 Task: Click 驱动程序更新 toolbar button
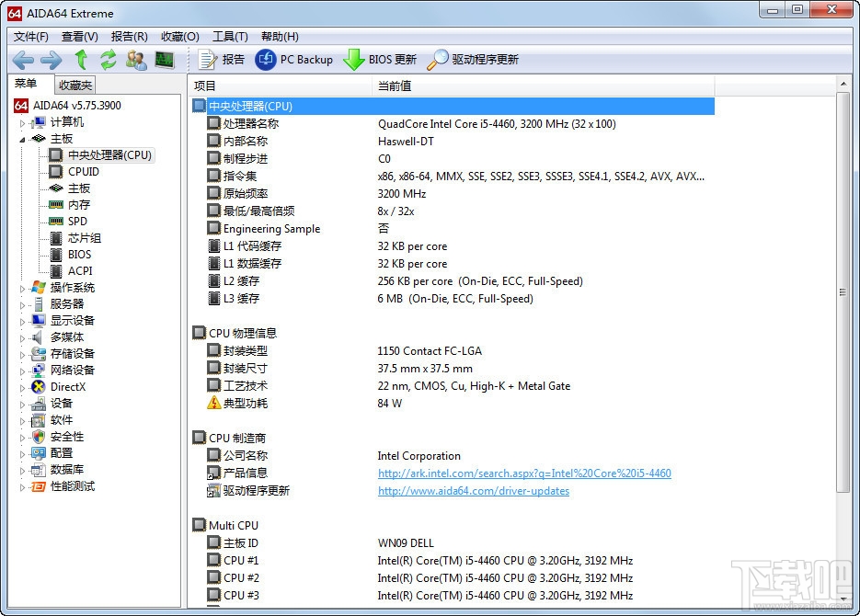(x=473, y=59)
